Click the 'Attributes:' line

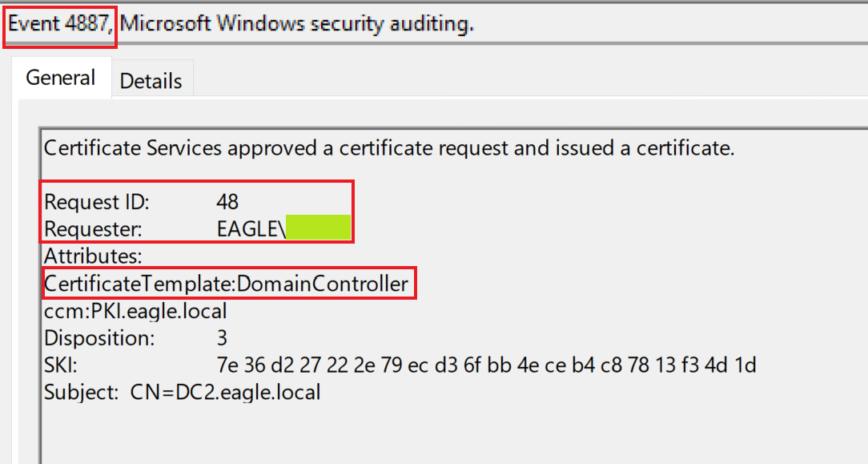(x=93, y=256)
